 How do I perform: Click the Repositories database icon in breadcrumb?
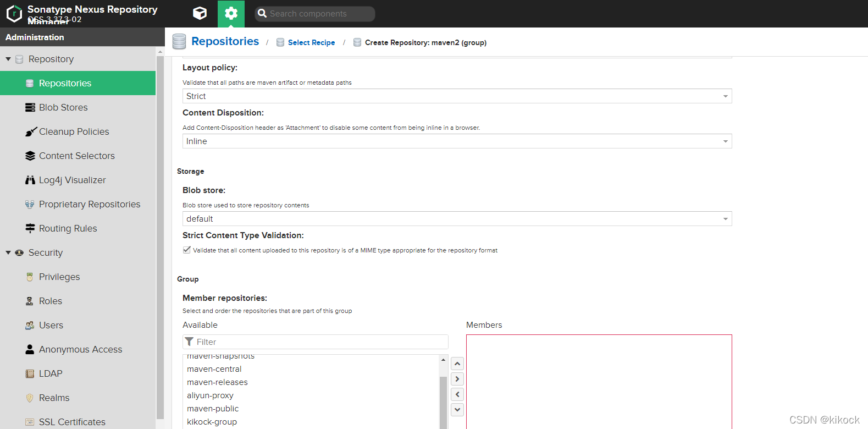(x=179, y=41)
